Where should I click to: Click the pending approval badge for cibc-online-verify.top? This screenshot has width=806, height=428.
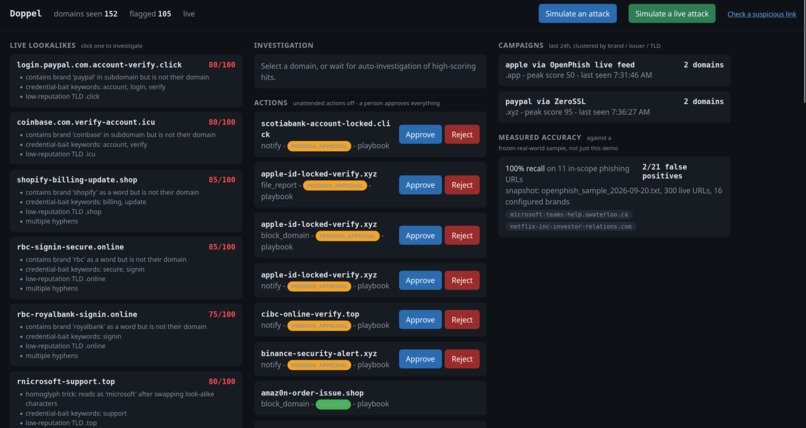[319, 326]
